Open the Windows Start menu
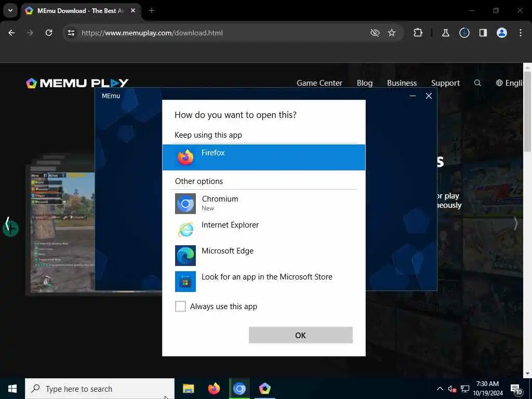 pos(12,389)
